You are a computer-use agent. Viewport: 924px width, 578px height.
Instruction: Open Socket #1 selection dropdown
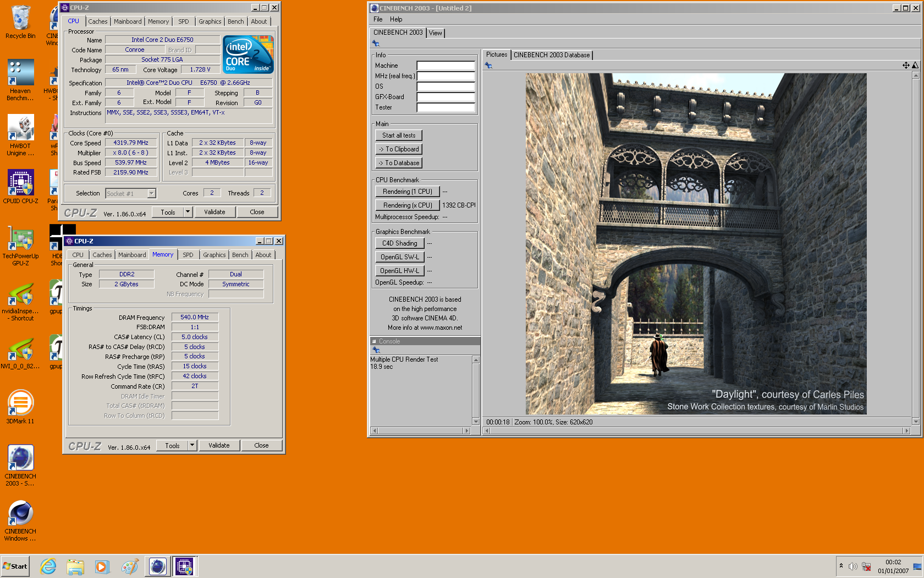pos(152,193)
